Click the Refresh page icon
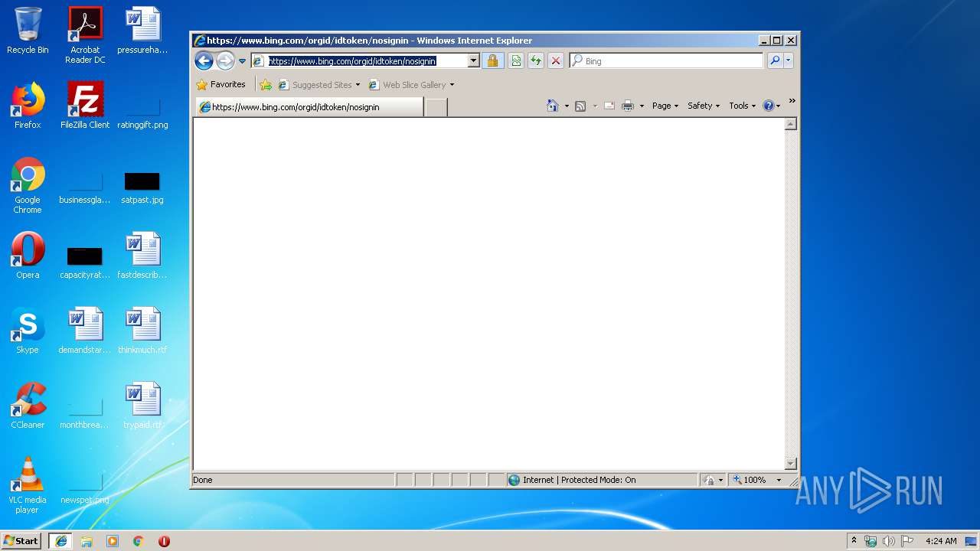Screen dimensions: 980x551 (x=536, y=61)
